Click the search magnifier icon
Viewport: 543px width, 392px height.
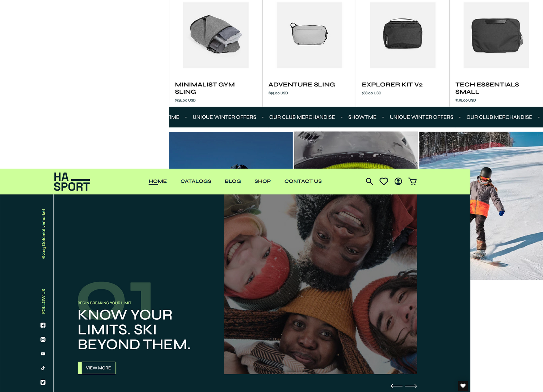coord(369,181)
